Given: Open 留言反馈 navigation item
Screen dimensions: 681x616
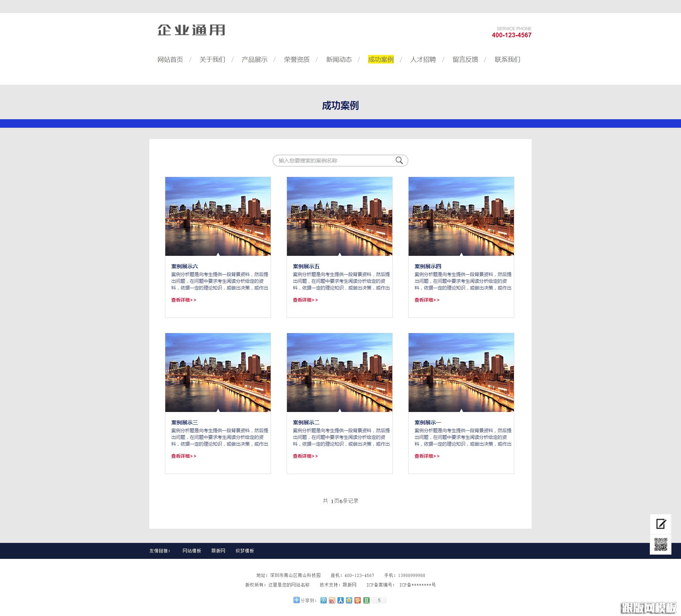Looking at the screenshot, I should [465, 59].
